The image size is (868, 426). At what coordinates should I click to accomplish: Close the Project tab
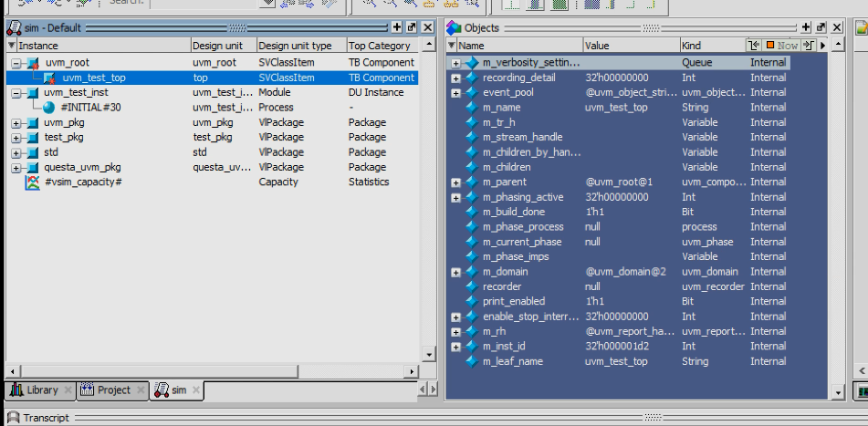click(x=141, y=390)
